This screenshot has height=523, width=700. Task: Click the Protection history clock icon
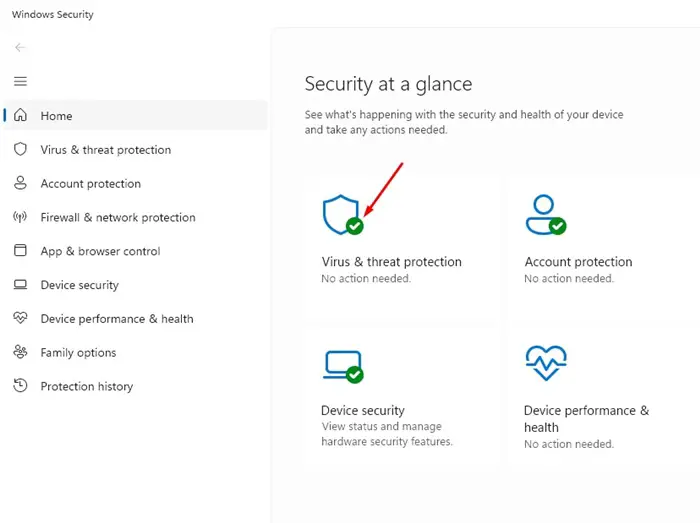(20, 386)
